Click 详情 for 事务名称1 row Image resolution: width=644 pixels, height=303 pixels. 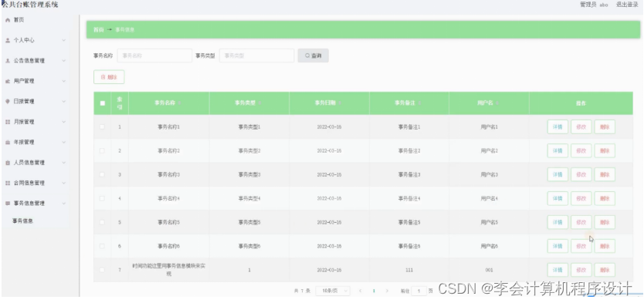pos(558,127)
